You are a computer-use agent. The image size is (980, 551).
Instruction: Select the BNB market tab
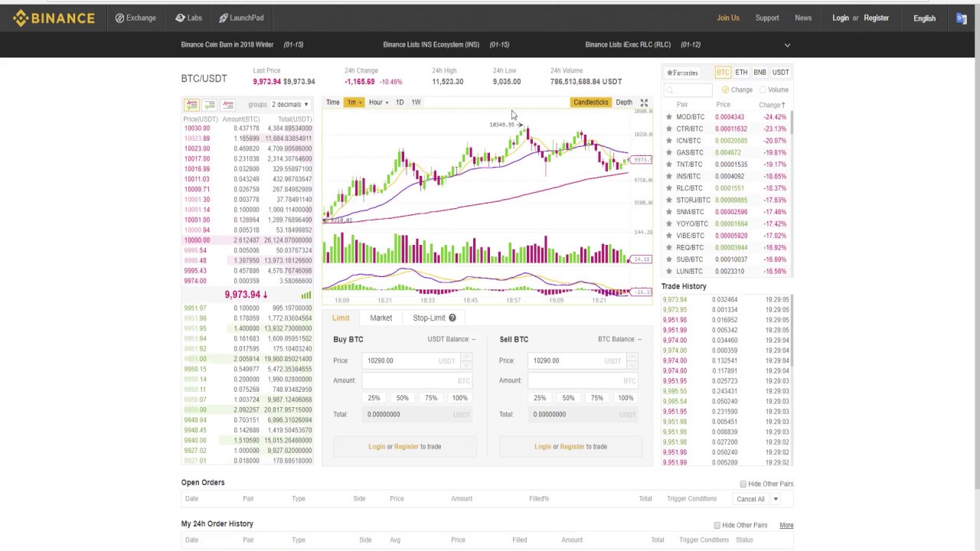tap(759, 72)
